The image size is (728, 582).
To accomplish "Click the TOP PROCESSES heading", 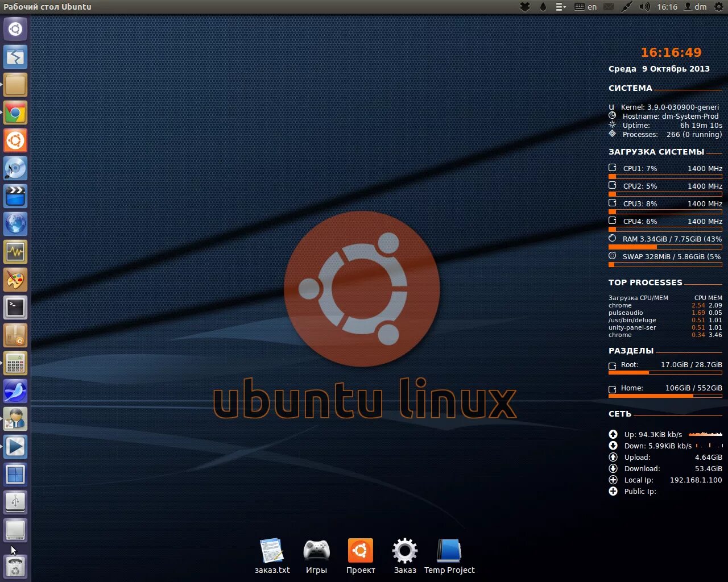I will (645, 282).
